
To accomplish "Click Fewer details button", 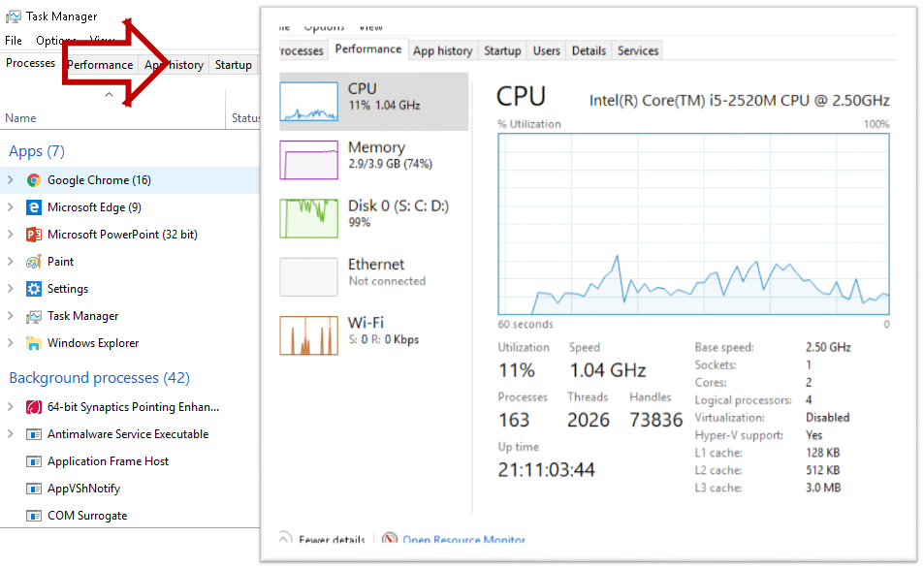I will tap(330, 540).
